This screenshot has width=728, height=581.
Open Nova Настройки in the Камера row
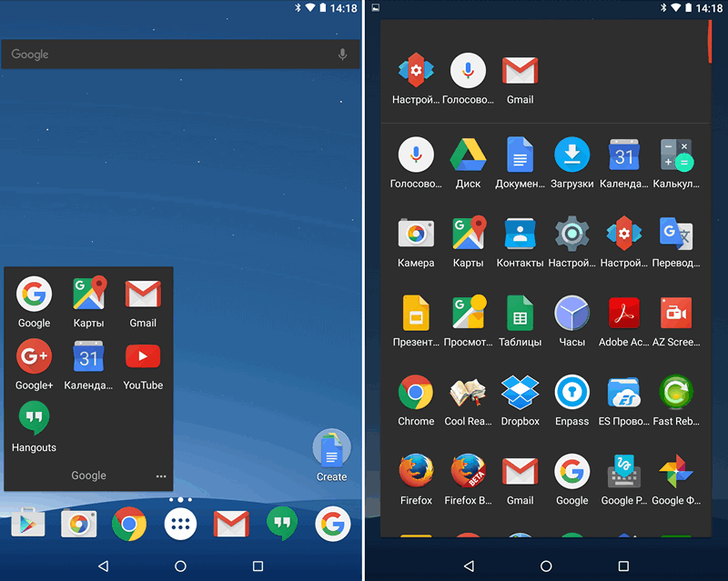[x=624, y=234]
